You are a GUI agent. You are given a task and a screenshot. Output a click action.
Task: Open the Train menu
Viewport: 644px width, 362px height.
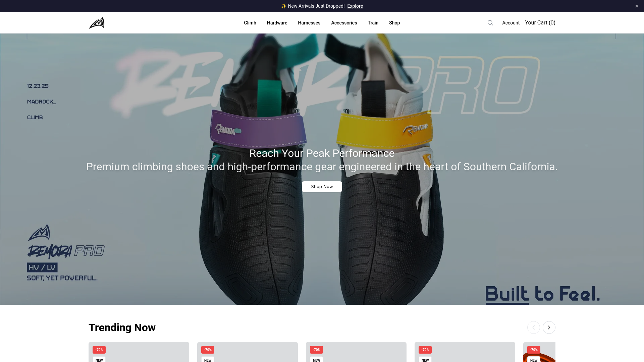[x=373, y=23]
